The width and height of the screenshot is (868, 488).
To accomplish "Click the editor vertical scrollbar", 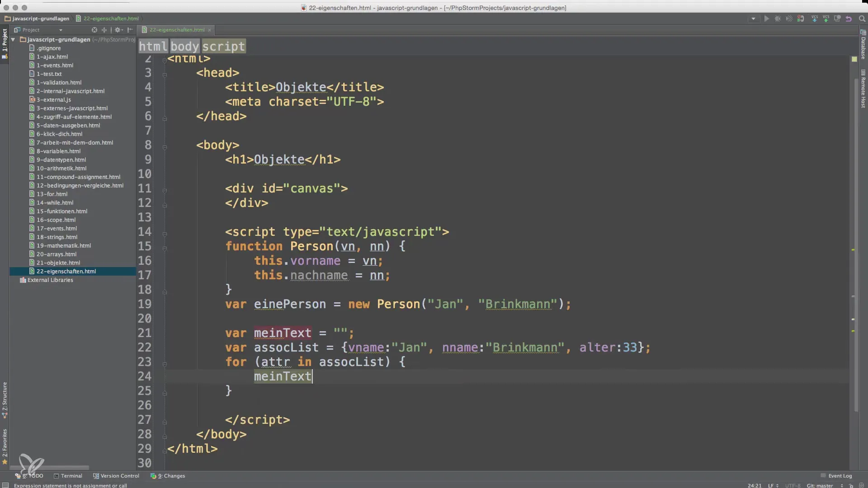I will point(856,244).
